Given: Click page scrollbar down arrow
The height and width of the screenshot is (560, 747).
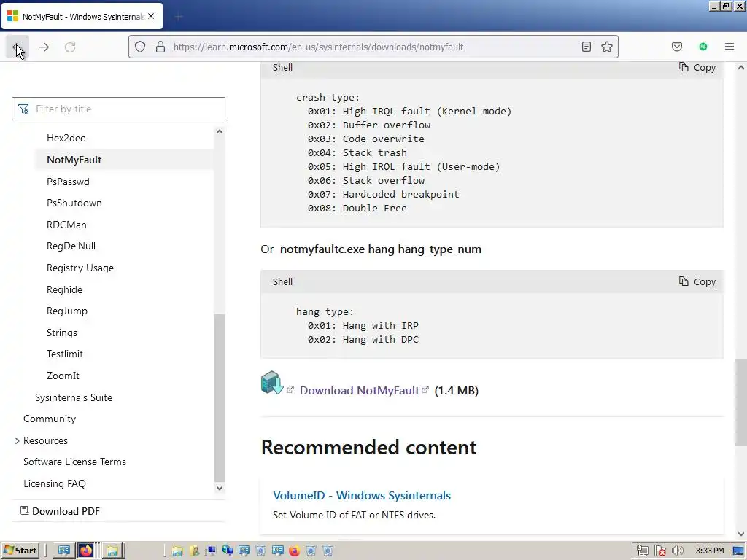Looking at the screenshot, I should pyautogui.click(x=741, y=534).
